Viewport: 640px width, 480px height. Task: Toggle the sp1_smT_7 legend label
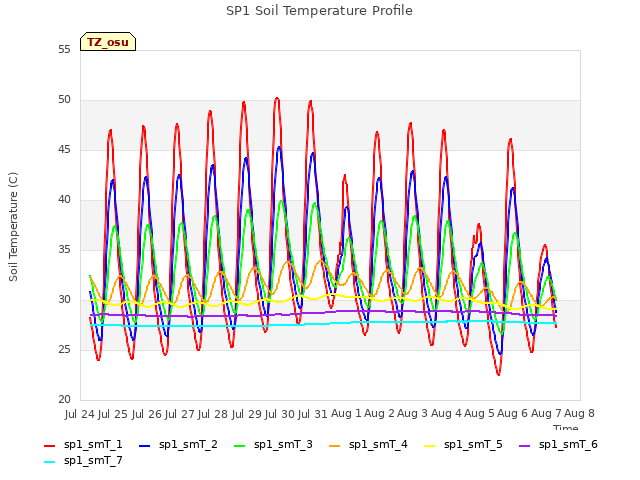point(93,460)
